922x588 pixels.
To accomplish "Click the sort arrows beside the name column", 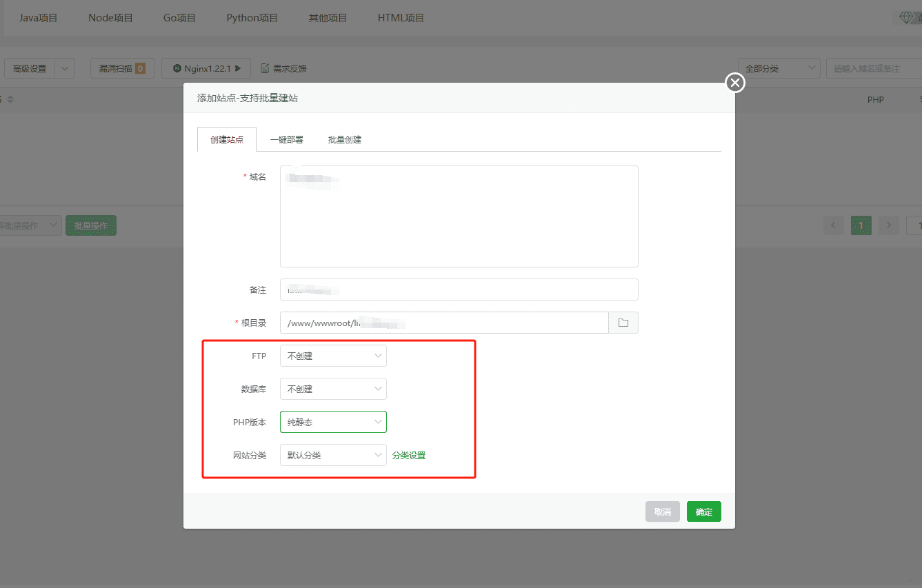I will [x=10, y=99].
